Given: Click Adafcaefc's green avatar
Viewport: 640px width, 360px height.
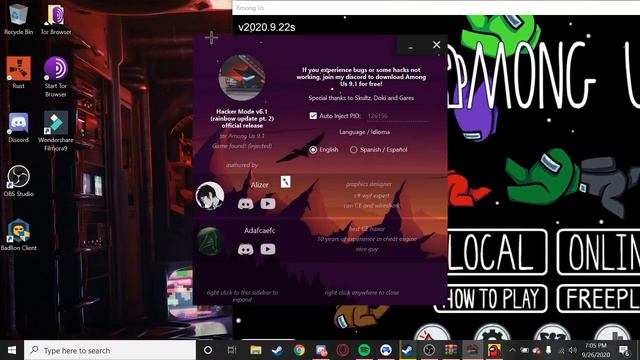Looking at the screenshot, I should pyautogui.click(x=210, y=241).
